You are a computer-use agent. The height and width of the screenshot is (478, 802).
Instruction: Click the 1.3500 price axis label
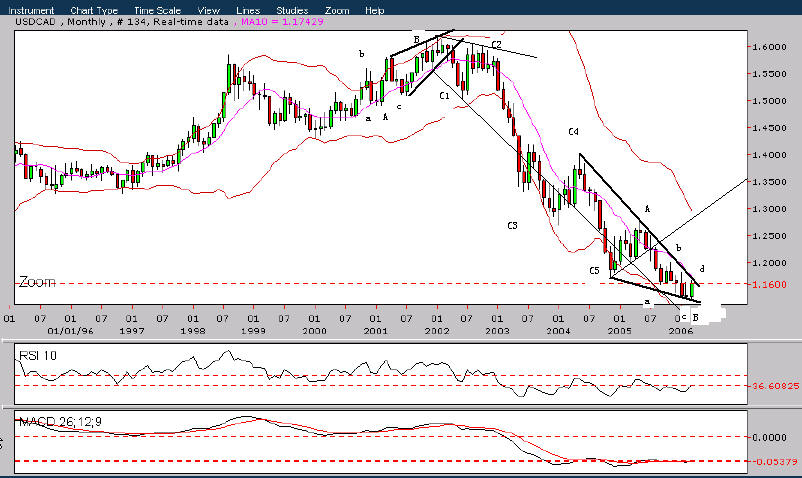tap(769, 182)
